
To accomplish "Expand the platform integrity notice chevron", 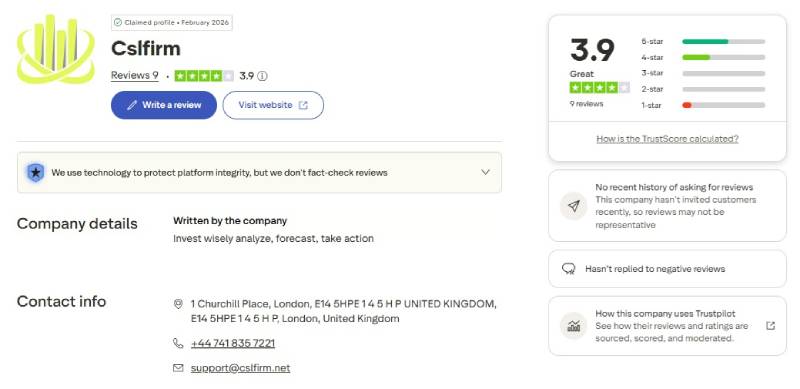I will (485, 172).
